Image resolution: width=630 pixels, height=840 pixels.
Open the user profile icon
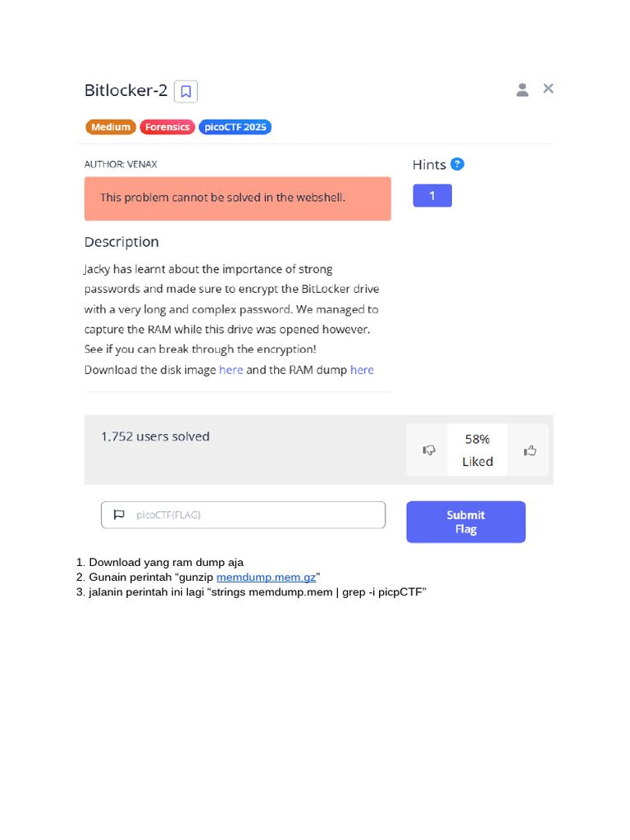523,90
